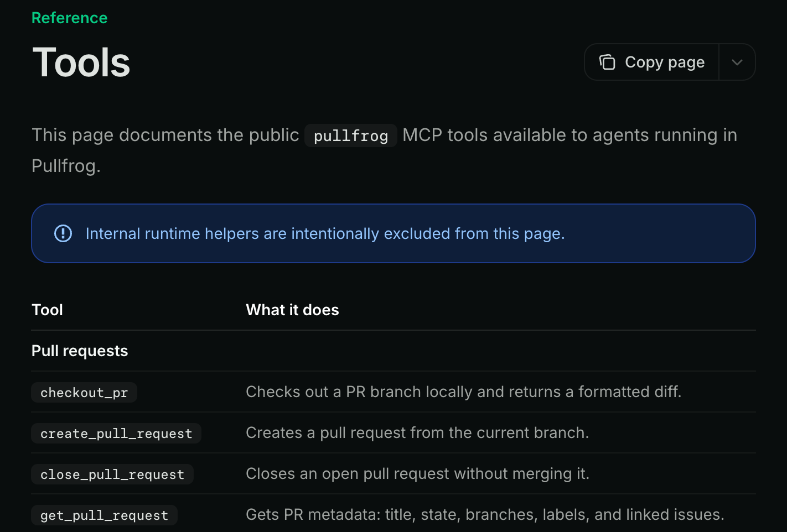Click the create_pull_request tool name
The width and height of the screenshot is (787, 532).
tap(116, 434)
